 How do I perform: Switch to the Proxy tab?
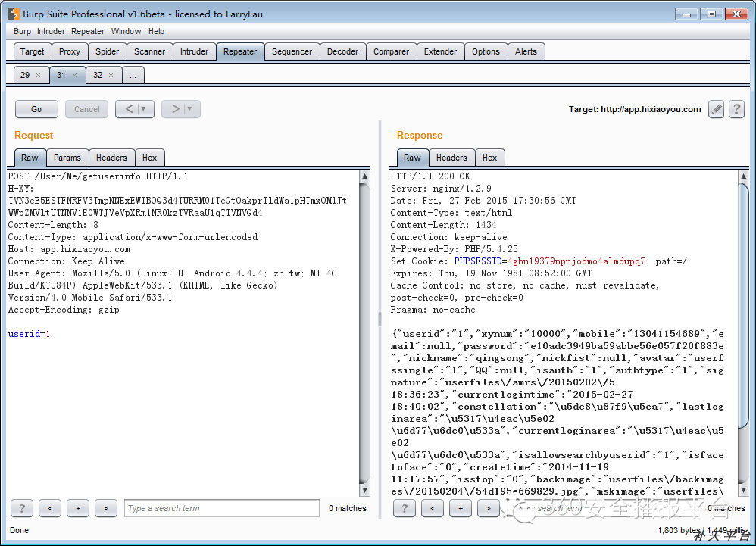point(70,51)
